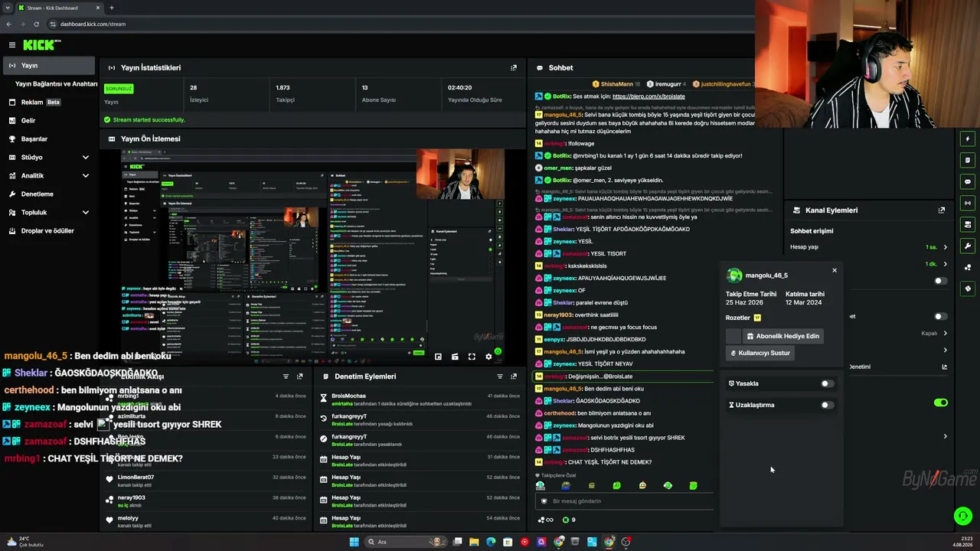Toggle Uzaklaştırma switch for mangolu_46_5
Image resolution: width=980 pixels, height=551 pixels.
click(x=827, y=405)
